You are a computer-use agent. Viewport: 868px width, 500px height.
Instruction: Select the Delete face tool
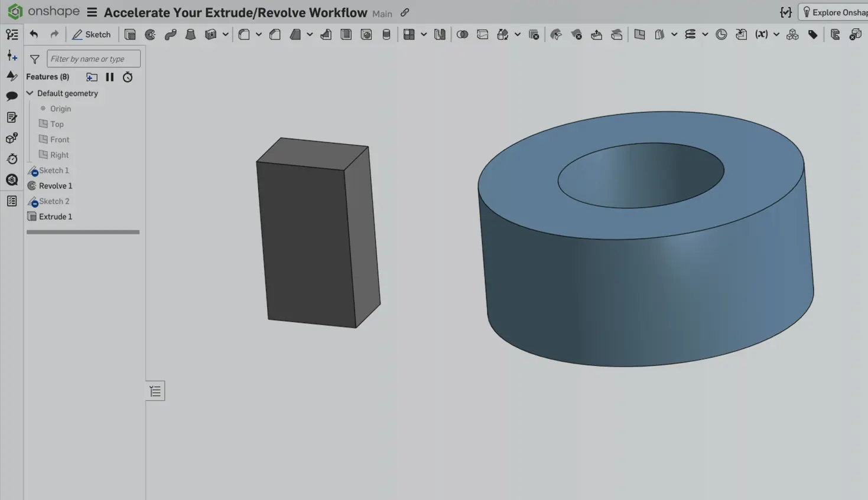click(576, 34)
